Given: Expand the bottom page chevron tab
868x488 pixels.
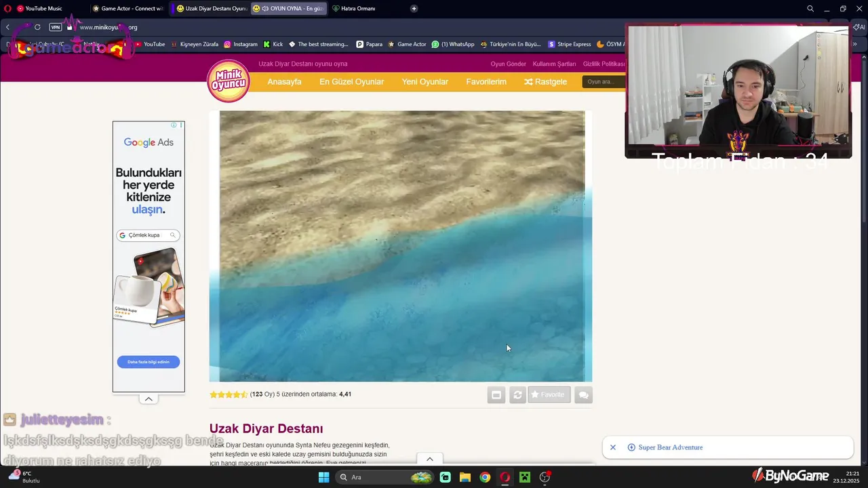Looking at the screenshot, I should [x=429, y=459].
